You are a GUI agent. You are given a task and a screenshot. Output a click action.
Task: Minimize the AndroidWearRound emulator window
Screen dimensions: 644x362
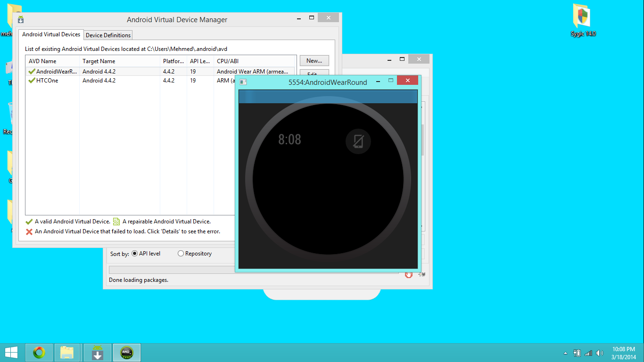pos(378,81)
